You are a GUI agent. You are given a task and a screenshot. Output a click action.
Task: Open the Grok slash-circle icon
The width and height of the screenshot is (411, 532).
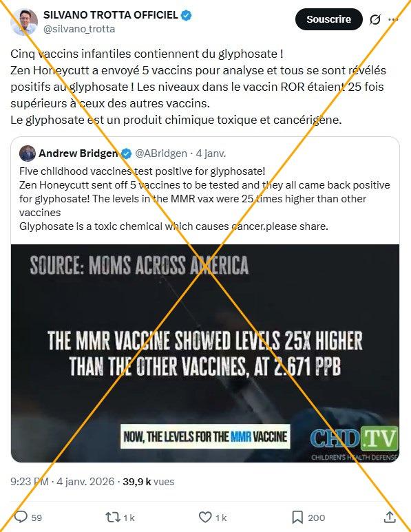(x=375, y=20)
